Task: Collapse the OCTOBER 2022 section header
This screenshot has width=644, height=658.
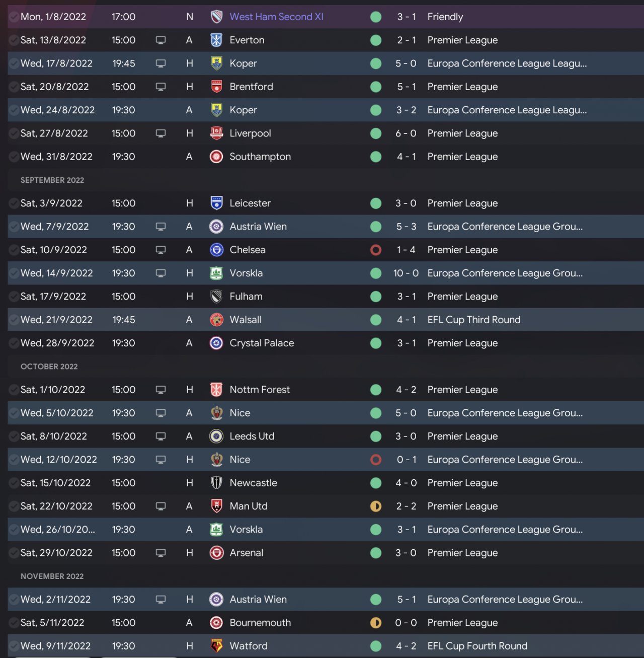Action: 49,367
